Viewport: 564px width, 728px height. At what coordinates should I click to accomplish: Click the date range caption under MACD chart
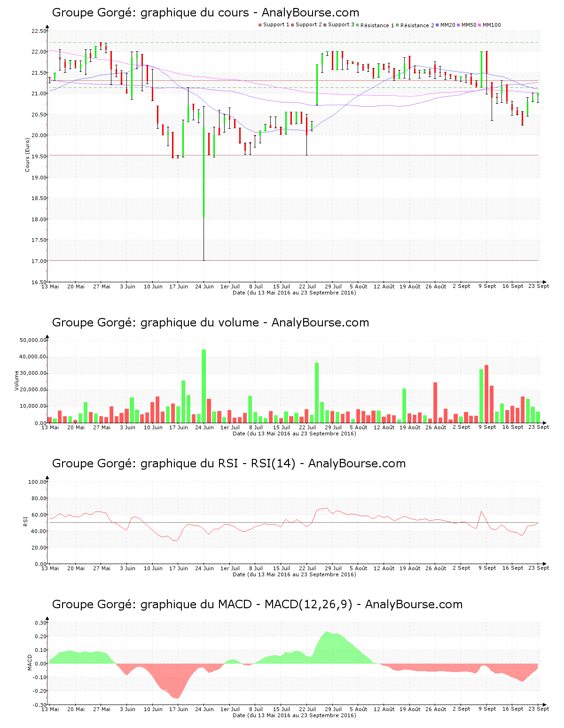(x=294, y=715)
